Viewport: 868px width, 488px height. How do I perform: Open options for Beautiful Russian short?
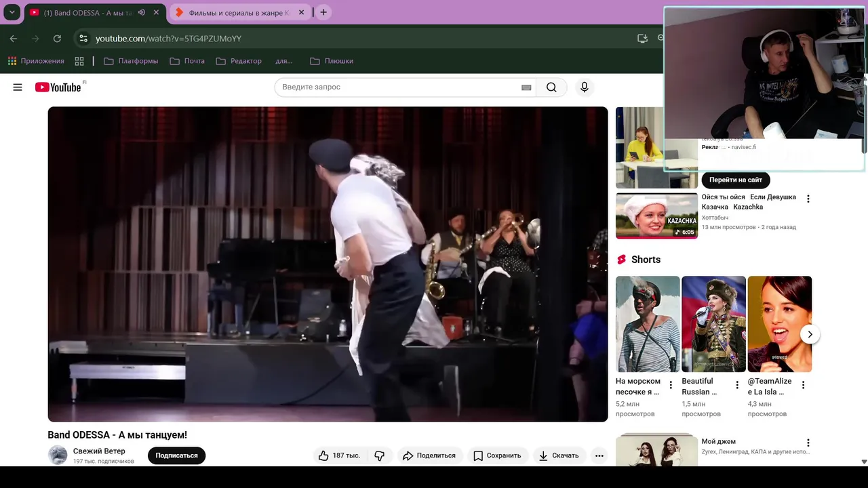737,385
